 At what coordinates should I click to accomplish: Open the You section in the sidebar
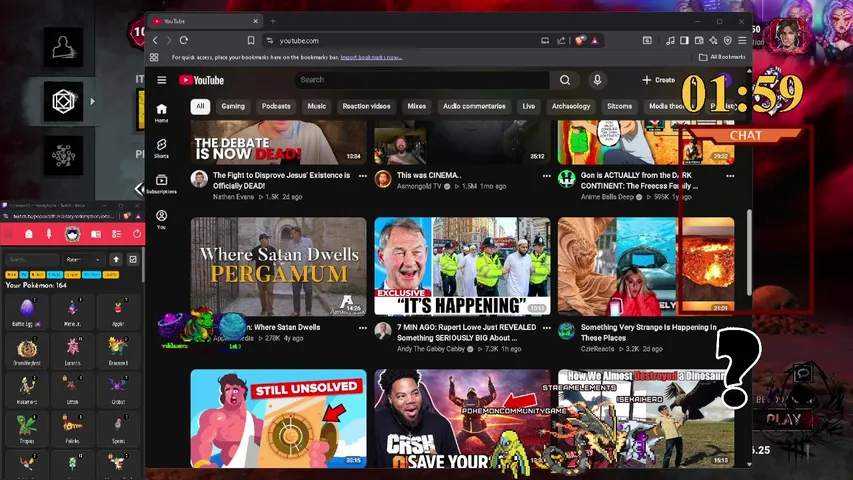pyautogui.click(x=162, y=219)
